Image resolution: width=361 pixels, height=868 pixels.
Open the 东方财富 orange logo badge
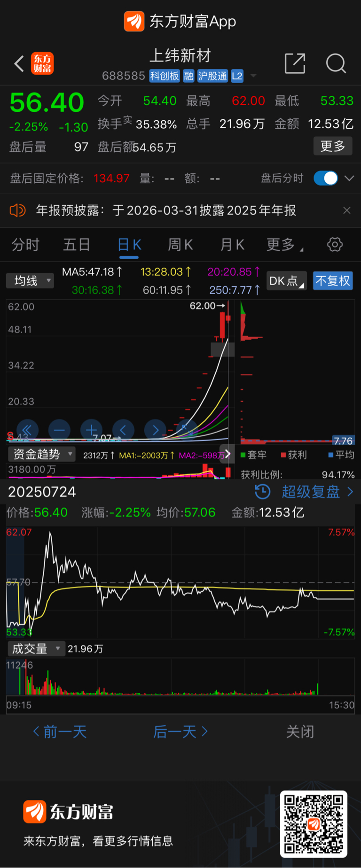click(x=42, y=64)
